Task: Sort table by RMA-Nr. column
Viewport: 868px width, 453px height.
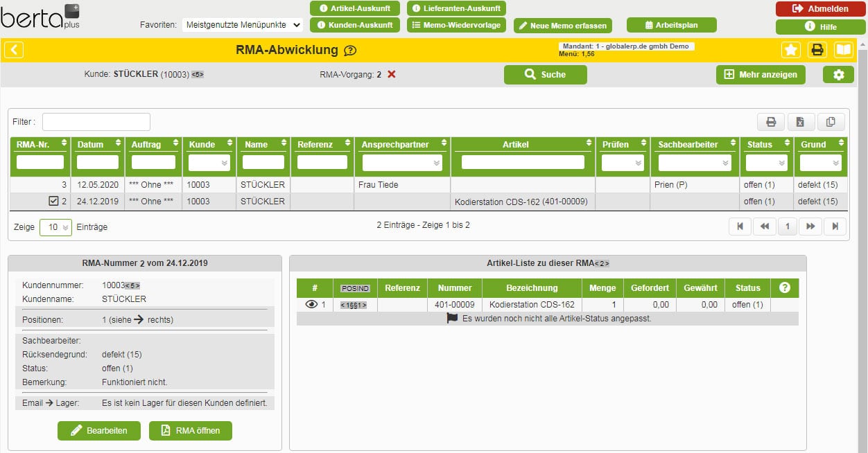Action: click(x=40, y=144)
